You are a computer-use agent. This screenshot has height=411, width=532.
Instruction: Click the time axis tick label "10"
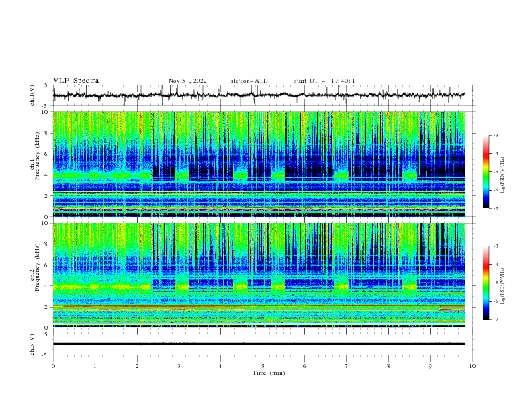point(472,366)
